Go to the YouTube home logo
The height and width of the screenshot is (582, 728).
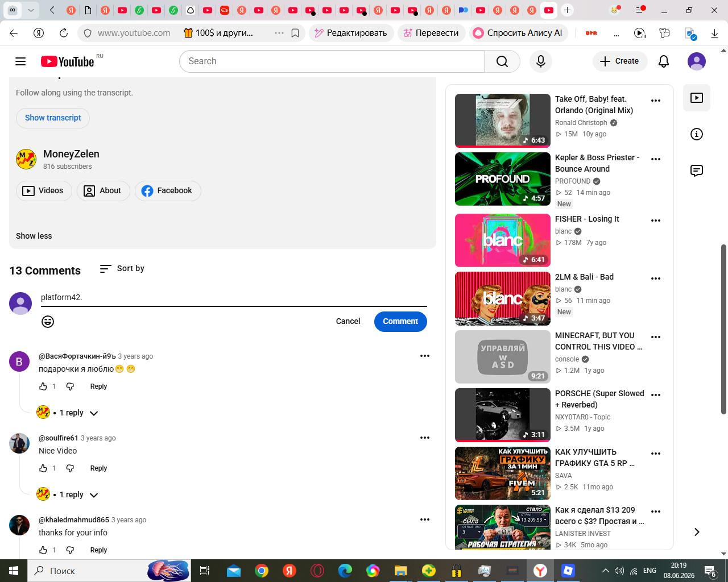point(68,61)
